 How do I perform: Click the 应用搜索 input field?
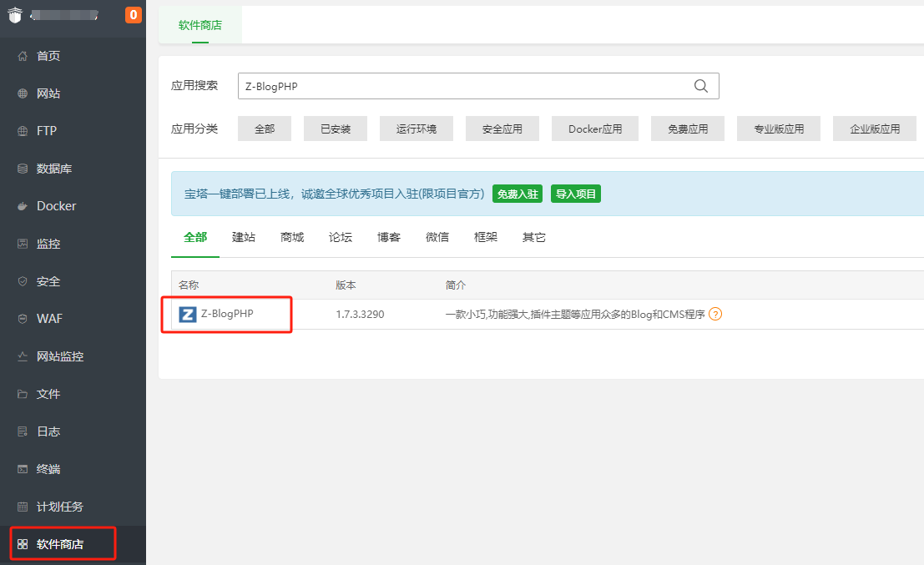(x=478, y=86)
